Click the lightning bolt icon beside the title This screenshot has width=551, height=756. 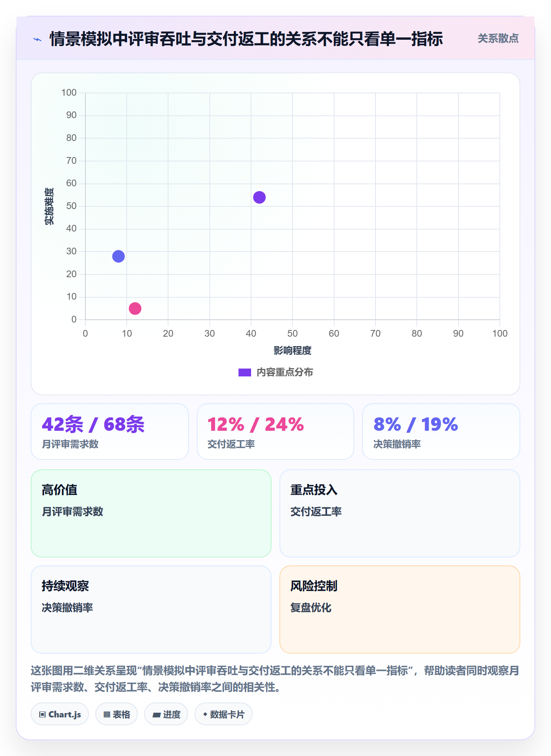click(x=37, y=39)
